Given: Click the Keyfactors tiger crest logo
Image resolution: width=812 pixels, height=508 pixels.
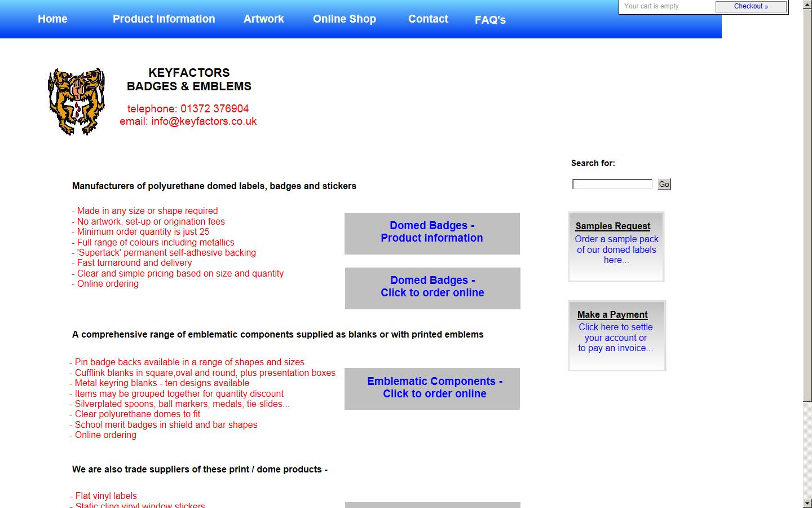Looking at the screenshot, I should coord(77,102).
